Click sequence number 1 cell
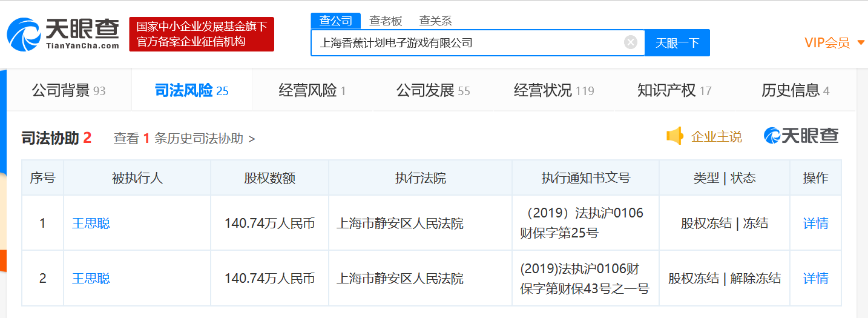 pos(42,224)
